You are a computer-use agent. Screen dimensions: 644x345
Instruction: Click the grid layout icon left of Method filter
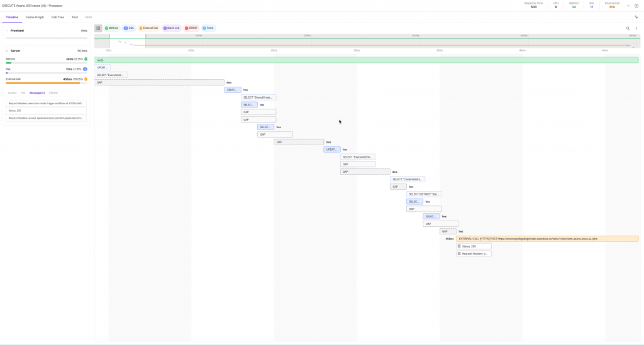click(x=98, y=28)
